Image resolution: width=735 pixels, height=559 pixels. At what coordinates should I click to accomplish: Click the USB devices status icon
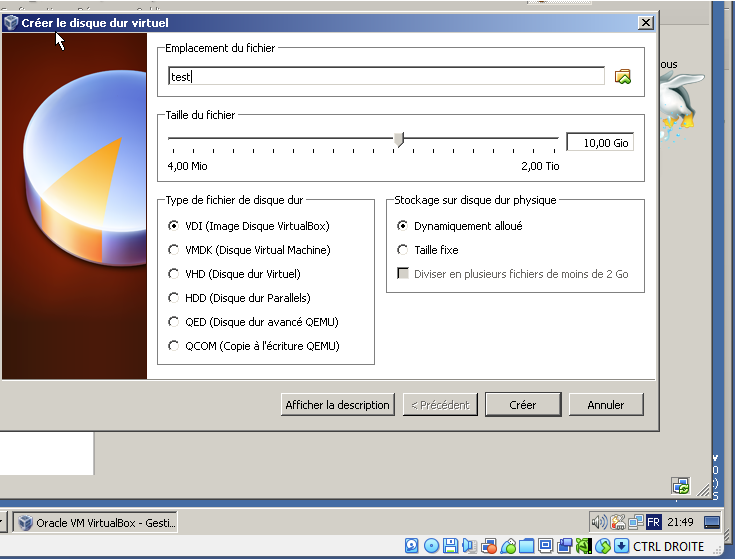coord(508,546)
